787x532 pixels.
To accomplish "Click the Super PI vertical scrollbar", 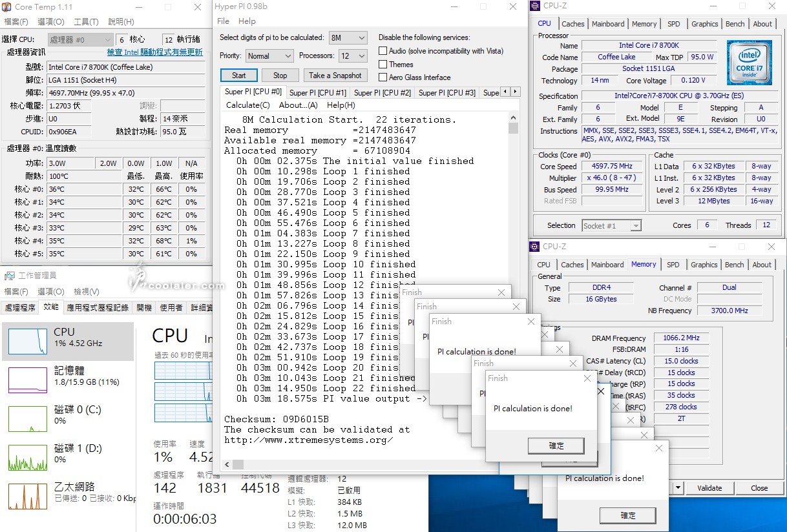I will click(513, 287).
